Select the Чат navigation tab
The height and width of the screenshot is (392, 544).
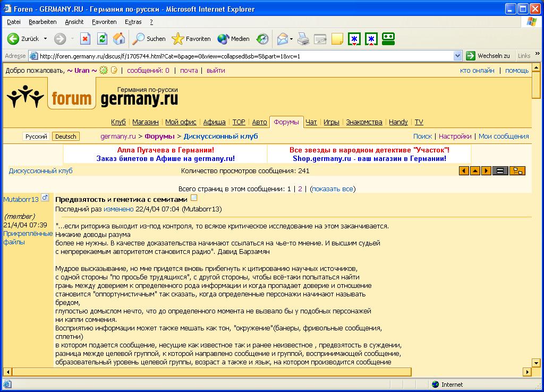[311, 122]
